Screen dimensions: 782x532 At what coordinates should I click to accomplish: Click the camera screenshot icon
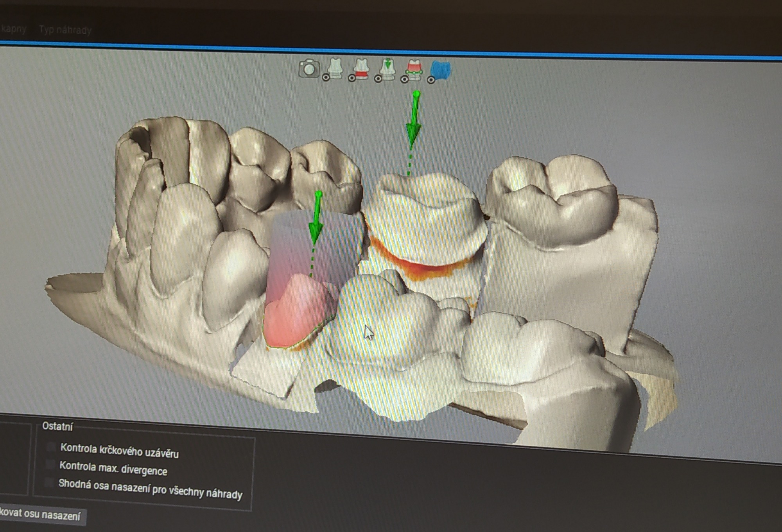pos(309,69)
